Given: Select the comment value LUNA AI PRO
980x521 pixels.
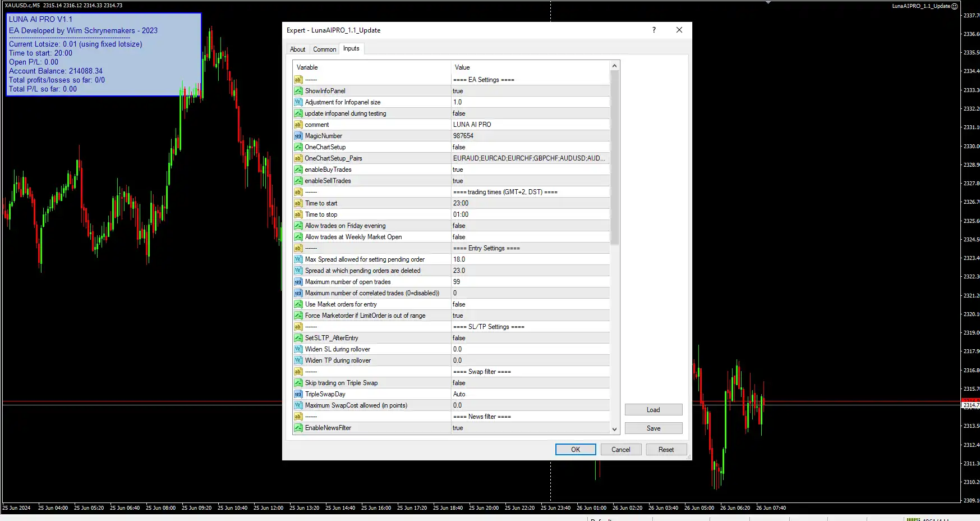Looking at the screenshot, I should pos(530,125).
